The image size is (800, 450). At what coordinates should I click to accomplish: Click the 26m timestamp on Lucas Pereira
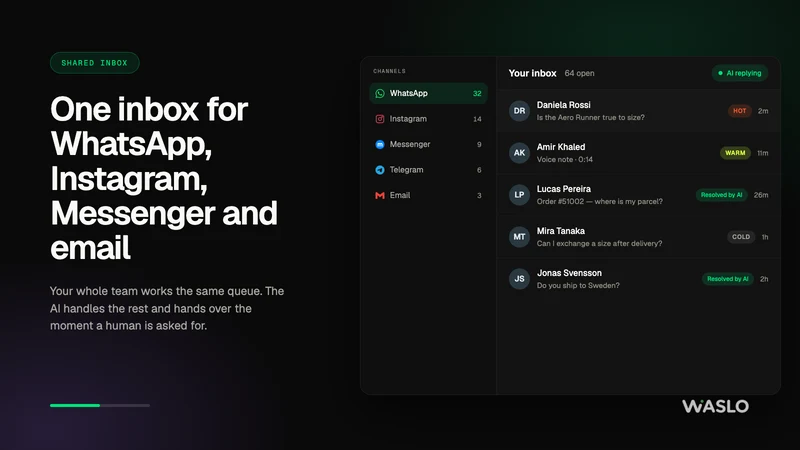761,195
